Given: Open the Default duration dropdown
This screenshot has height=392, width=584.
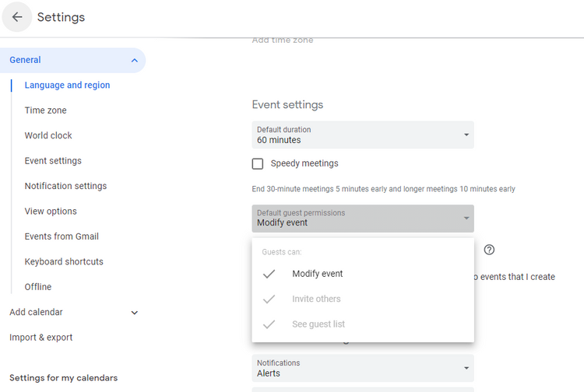Looking at the screenshot, I should pos(363,135).
